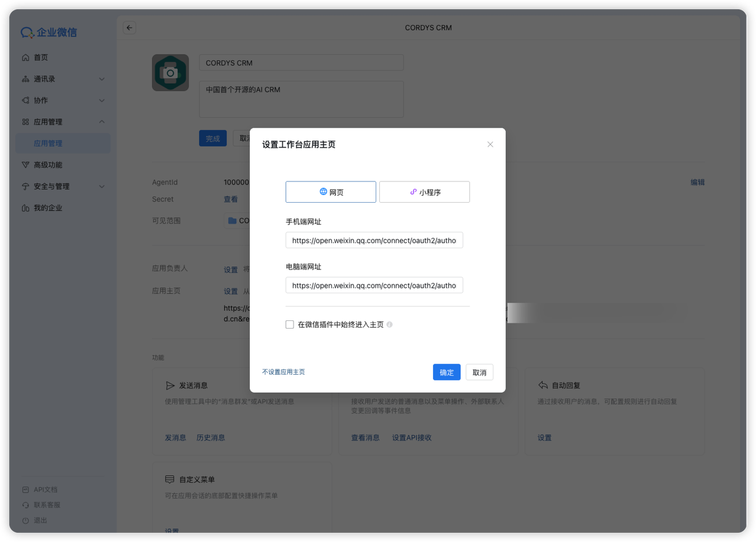Expand the 通讯录 chevron
756x542 pixels.
(102, 79)
